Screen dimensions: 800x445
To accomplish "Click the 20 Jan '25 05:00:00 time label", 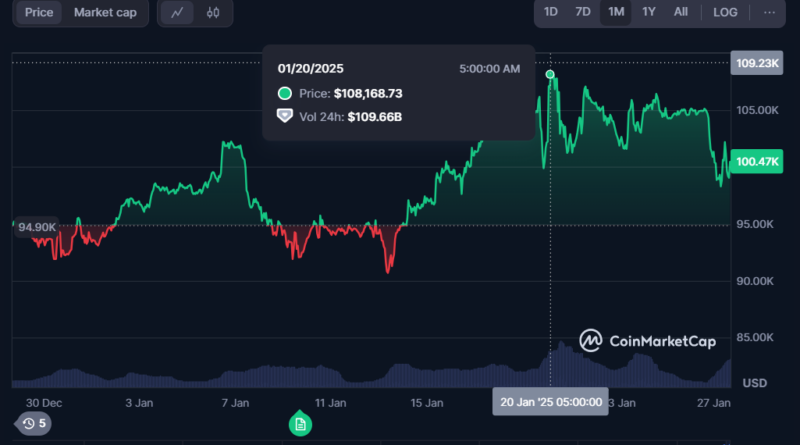I will click(x=551, y=402).
